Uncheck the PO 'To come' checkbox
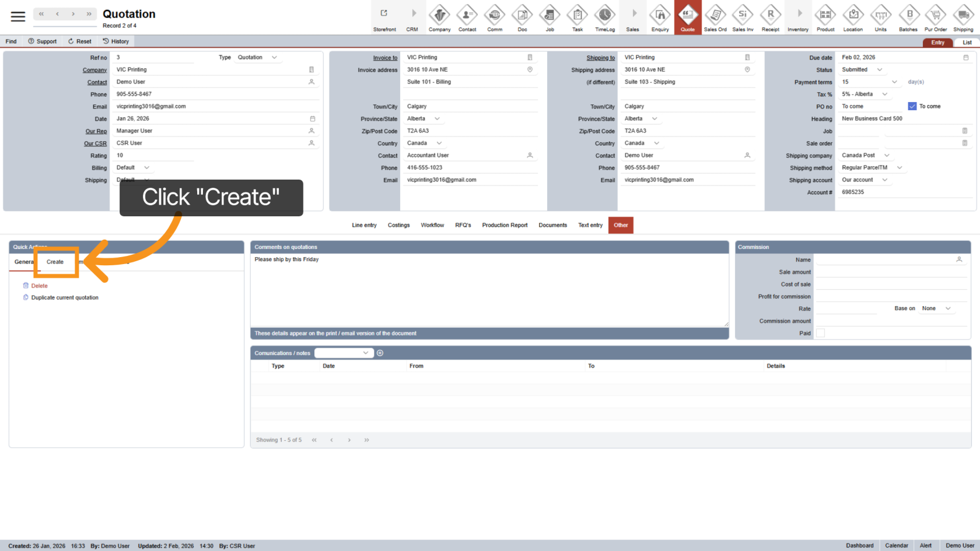 click(x=912, y=106)
